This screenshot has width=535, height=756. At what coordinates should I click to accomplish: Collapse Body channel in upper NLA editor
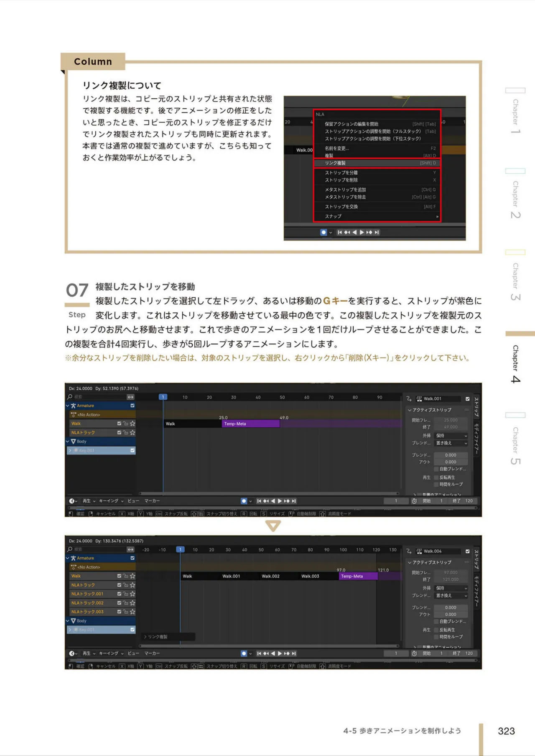tap(68, 442)
